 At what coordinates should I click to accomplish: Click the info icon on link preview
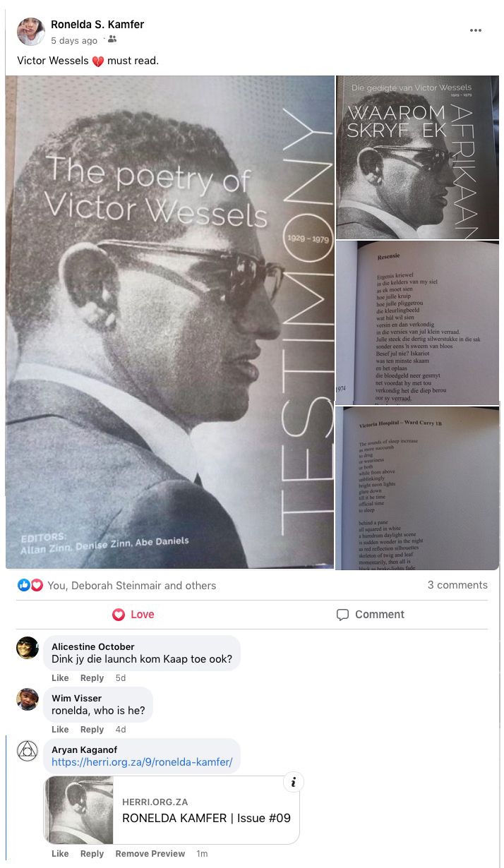coord(294,782)
